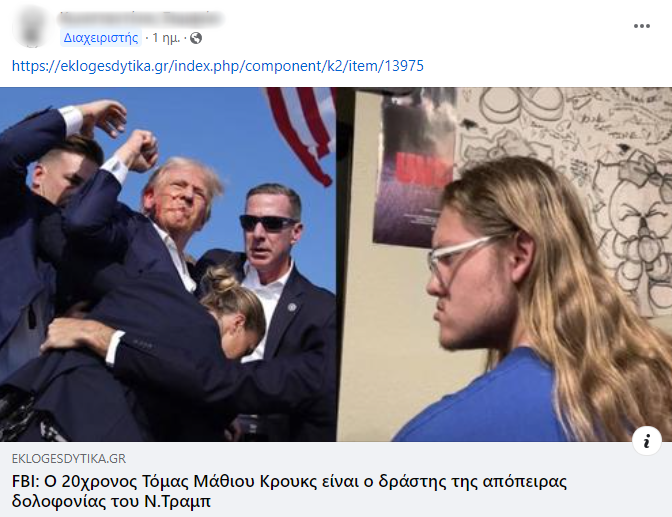Image resolution: width=672 pixels, height=517 pixels.
Task: Click the EKLOGESDYTIKA.GR domain label
Action: [69, 459]
